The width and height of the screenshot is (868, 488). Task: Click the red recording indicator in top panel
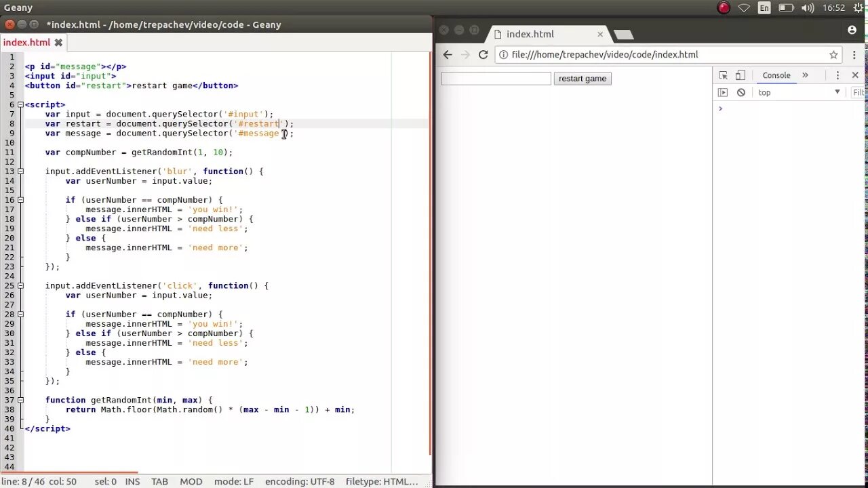pyautogui.click(x=724, y=8)
